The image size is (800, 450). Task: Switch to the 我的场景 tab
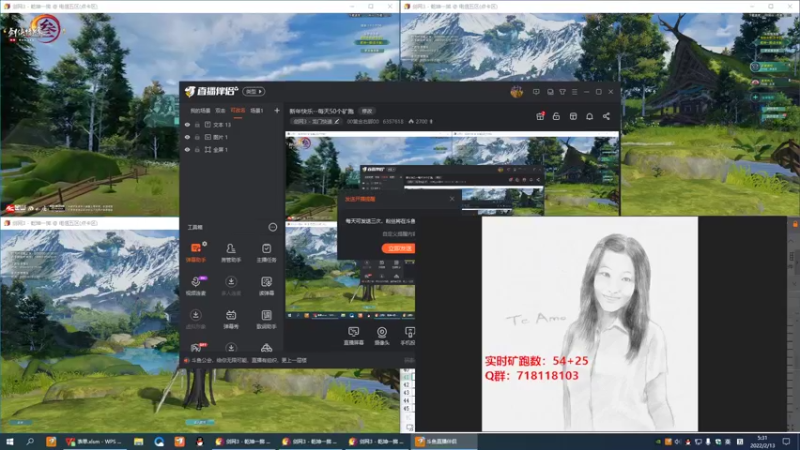click(200, 110)
